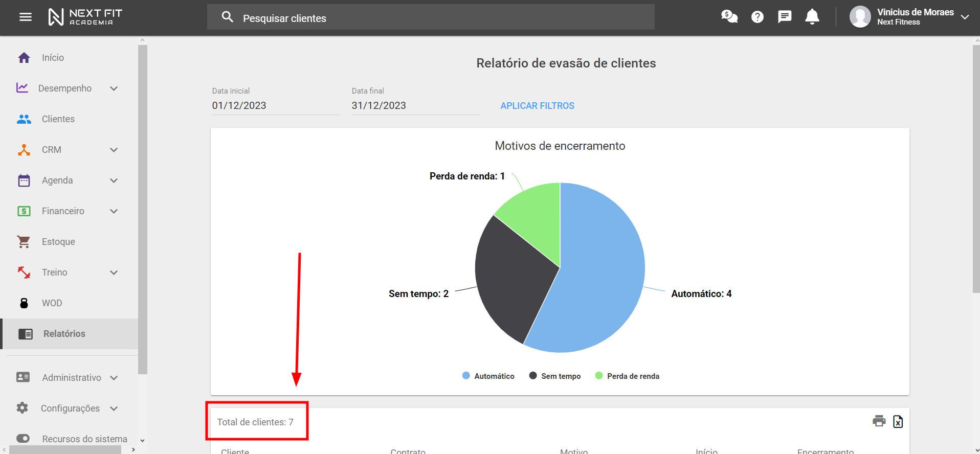Click the 'Total de clientes: 7' text
The image size is (980, 454).
coord(255,422)
